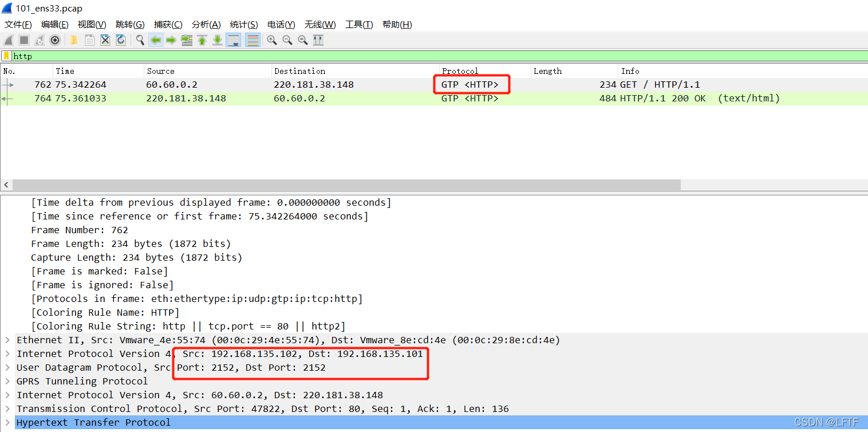The width and height of the screenshot is (868, 432).
Task: Toggle packet list colorization
Action: tap(252, 40)
